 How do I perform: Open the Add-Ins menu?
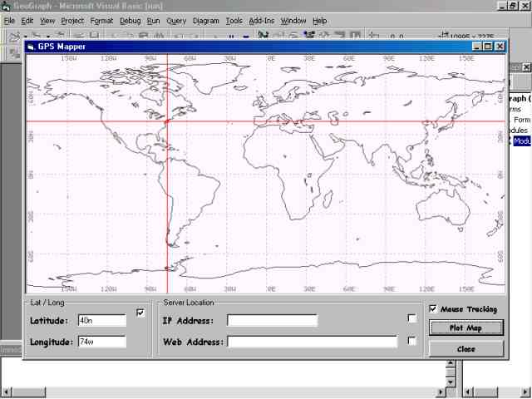point(261,20)
